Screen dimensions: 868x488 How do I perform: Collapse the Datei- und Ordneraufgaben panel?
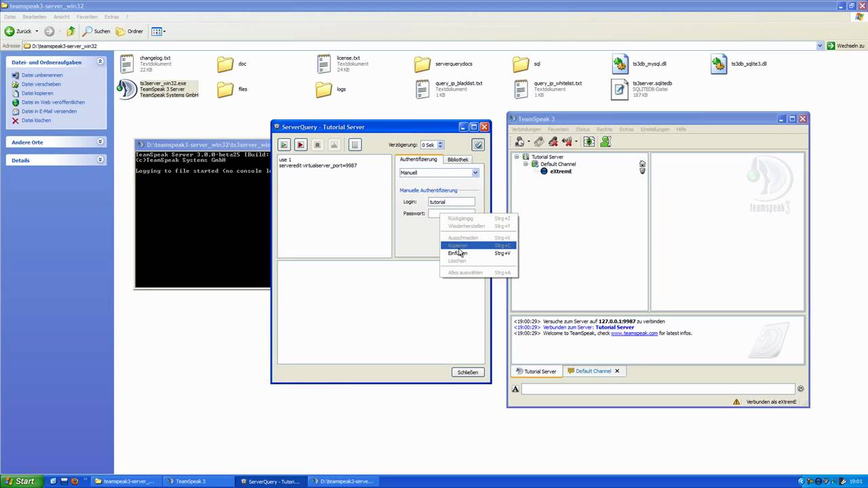coord(100,62)
